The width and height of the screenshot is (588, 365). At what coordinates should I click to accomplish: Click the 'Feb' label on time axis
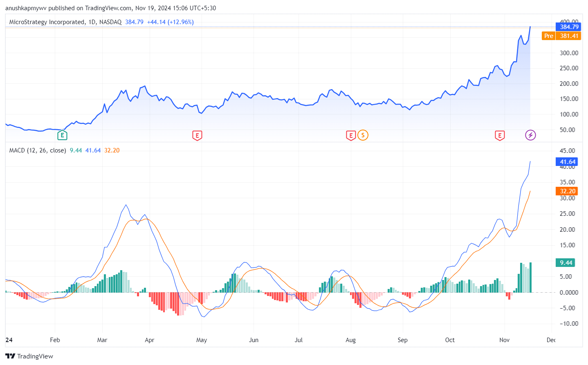point(55,340)
